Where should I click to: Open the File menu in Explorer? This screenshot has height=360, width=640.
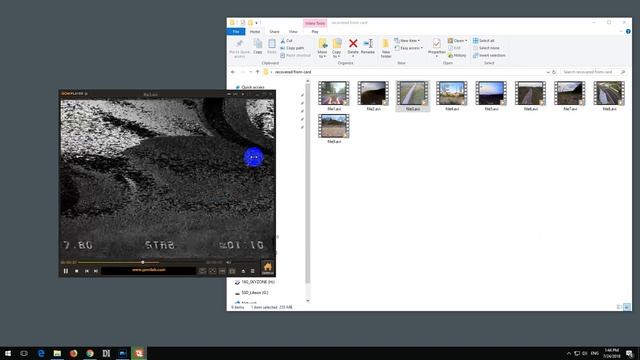coord(236,31)
